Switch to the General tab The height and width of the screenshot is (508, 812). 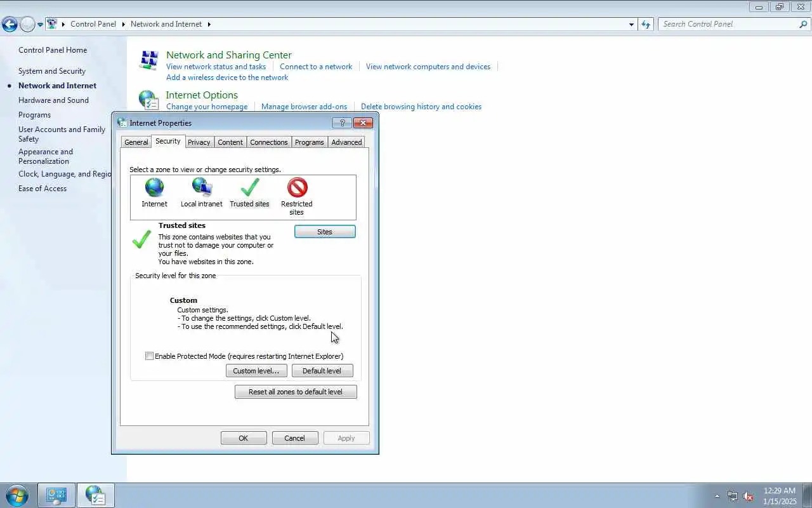pyautogui.click(x=136, y=142)
